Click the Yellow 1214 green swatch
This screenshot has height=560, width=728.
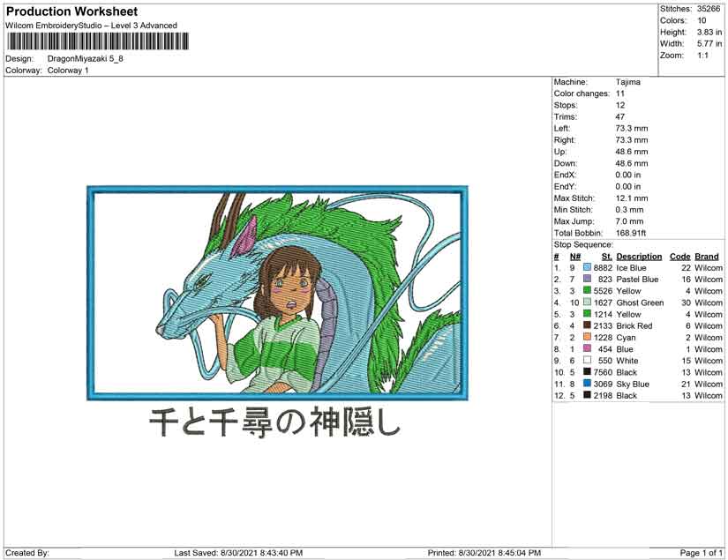588,314
